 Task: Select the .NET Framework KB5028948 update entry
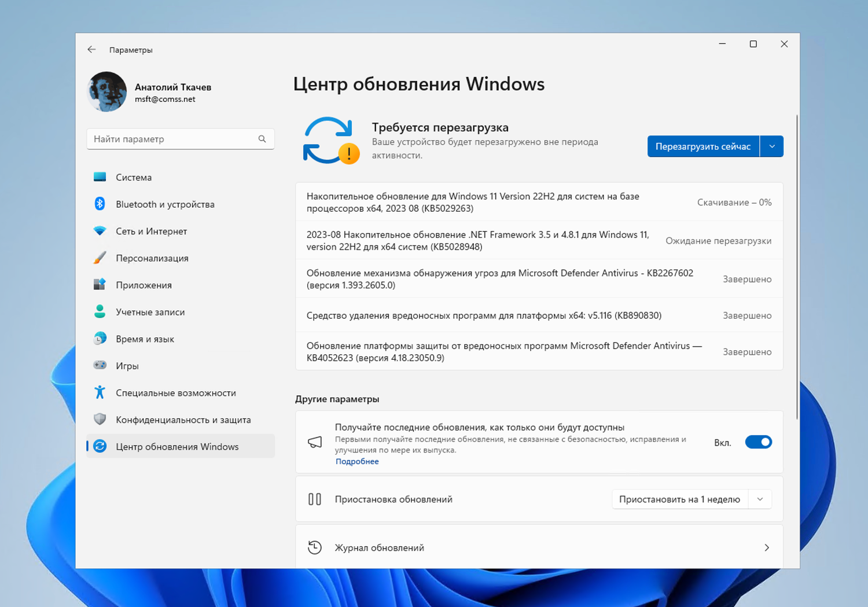[539, 240]
